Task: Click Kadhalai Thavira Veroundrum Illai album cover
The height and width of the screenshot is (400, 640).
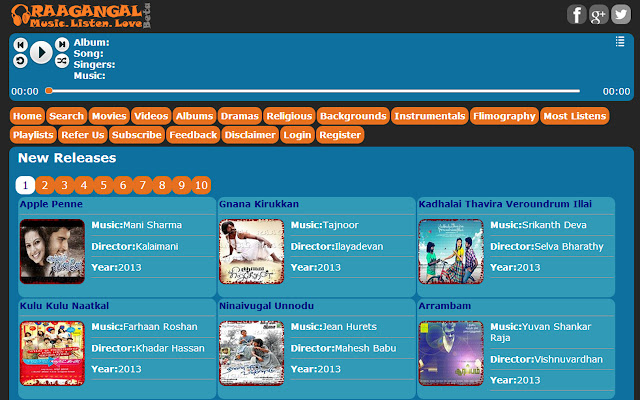Action: 451,251
